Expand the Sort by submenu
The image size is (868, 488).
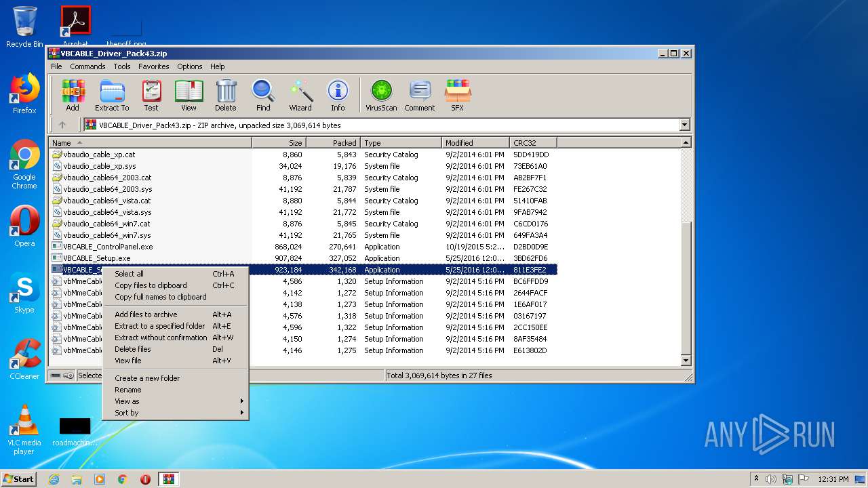point(176,413)
